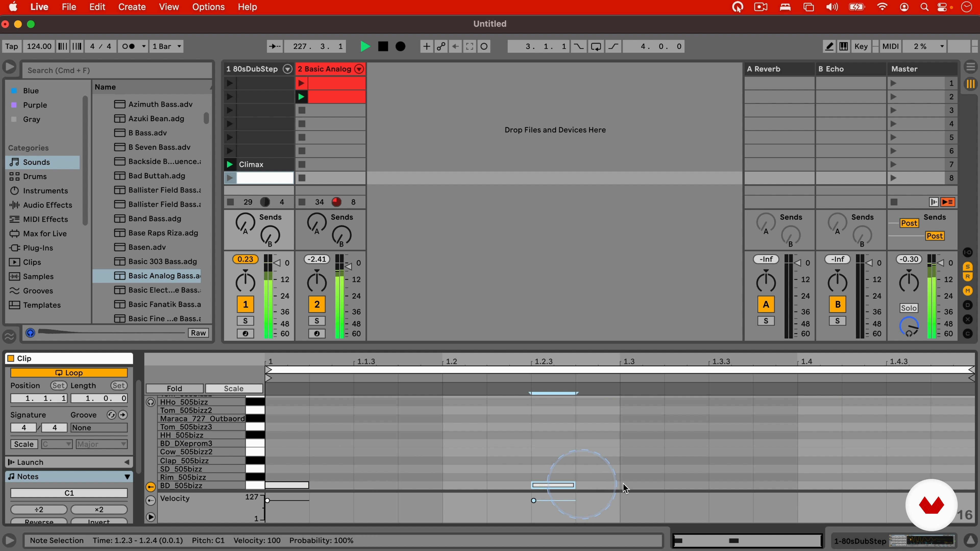The height and width of the screenshot is (551, 980).
Task: Click Back to Arrangement button
Action: click(x=948, y=202)
